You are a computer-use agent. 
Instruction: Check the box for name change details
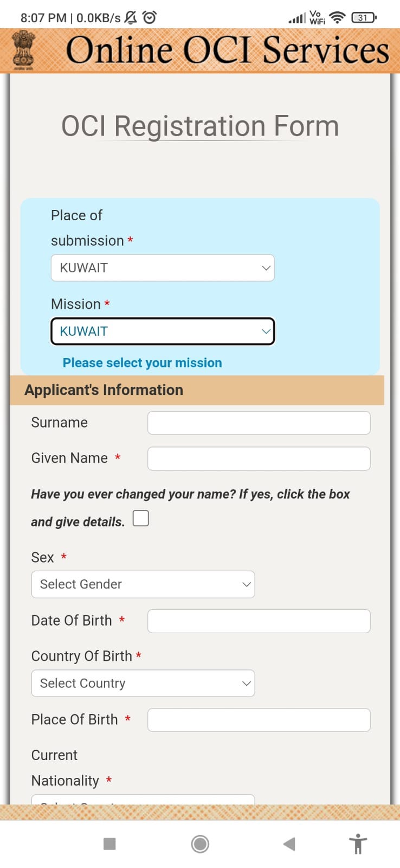coord(140,518)
